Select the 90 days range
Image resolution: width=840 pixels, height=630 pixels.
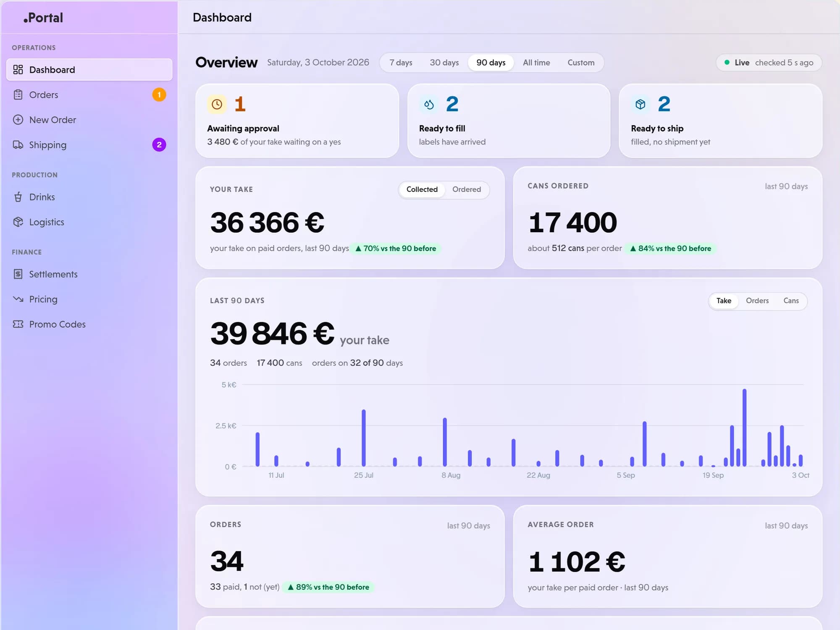tap(491, 63)
